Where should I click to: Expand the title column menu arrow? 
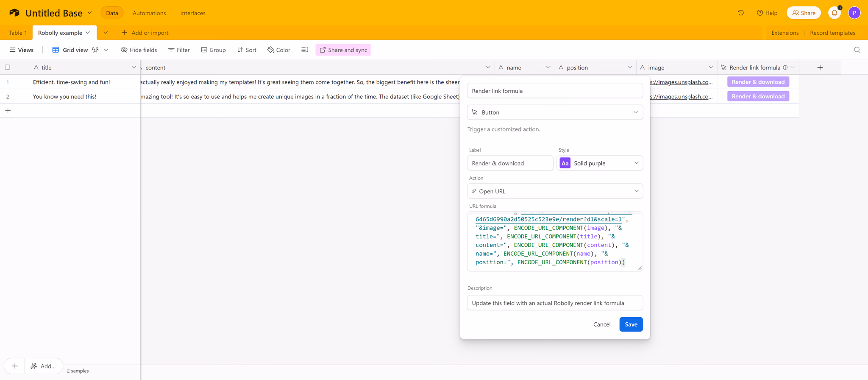pos(134,67)
